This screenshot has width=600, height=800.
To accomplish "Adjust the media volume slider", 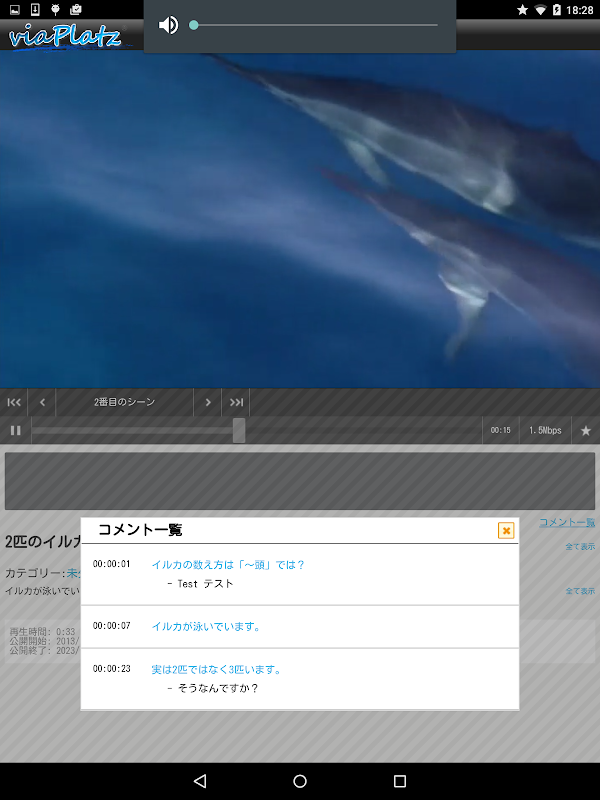I will [x=313, y=25].
